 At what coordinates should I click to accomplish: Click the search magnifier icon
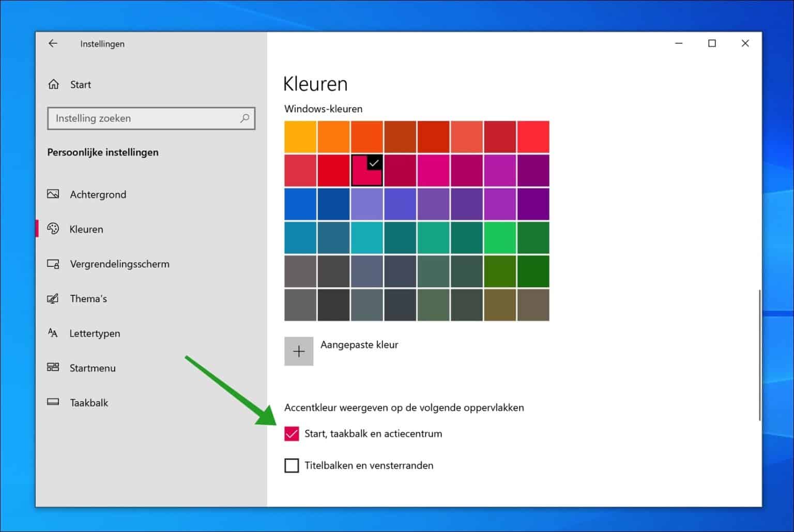[245, 118]
